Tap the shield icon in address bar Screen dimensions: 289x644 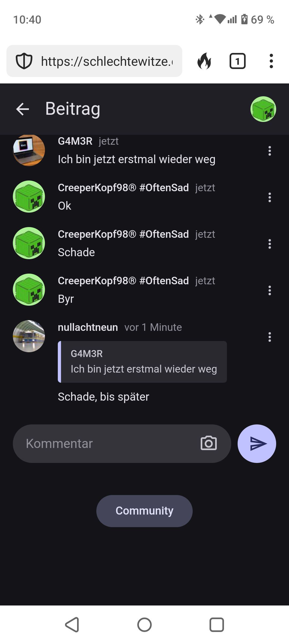tap(24, 61)
